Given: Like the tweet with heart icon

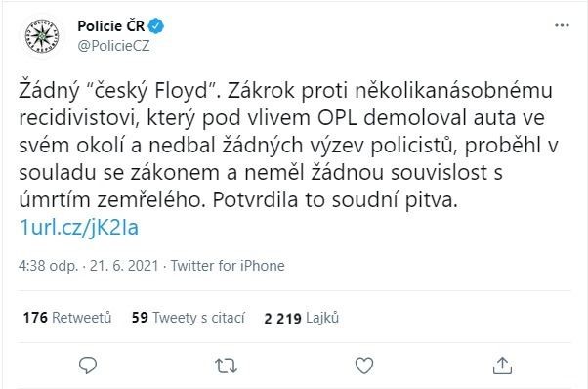Looking at the screenshot, I should pos(364,365).
